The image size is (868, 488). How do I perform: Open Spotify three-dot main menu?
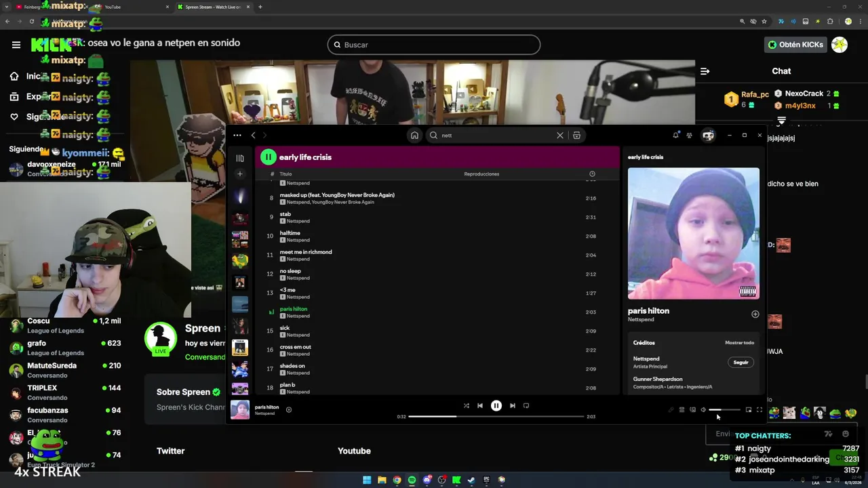tap(237, 135)
